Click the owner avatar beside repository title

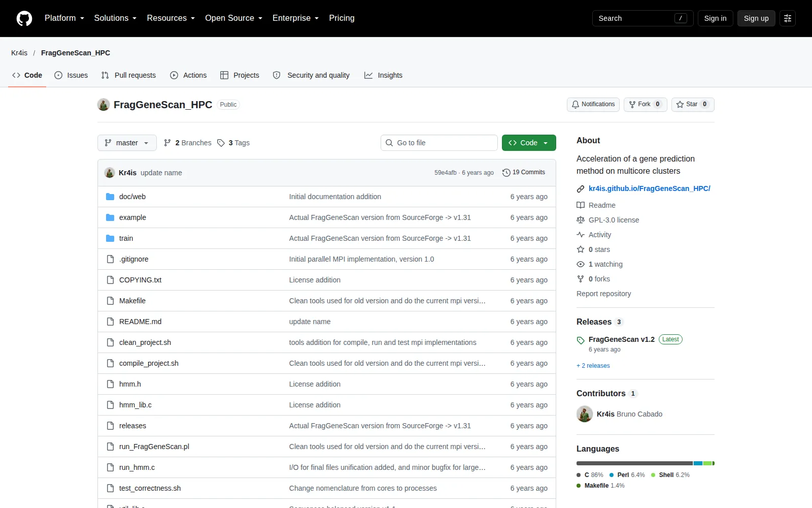tap(104, 105)
